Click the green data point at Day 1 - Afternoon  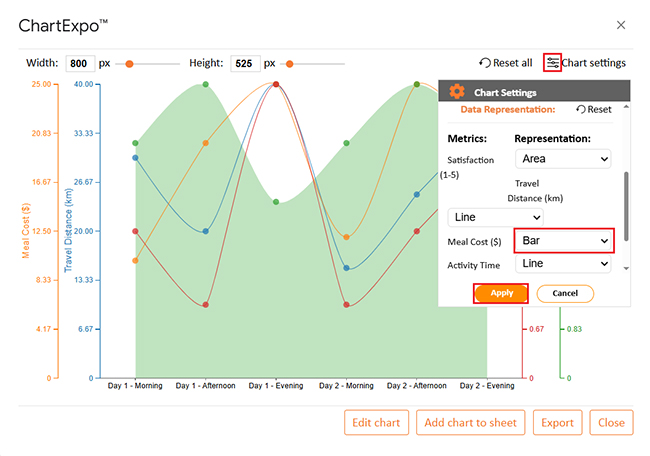click(206, 85)
